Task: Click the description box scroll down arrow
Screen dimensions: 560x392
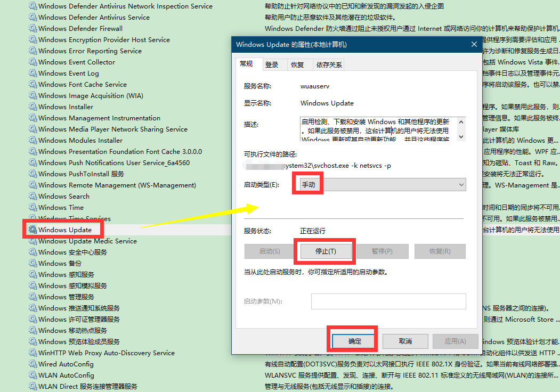Action: 461,136
